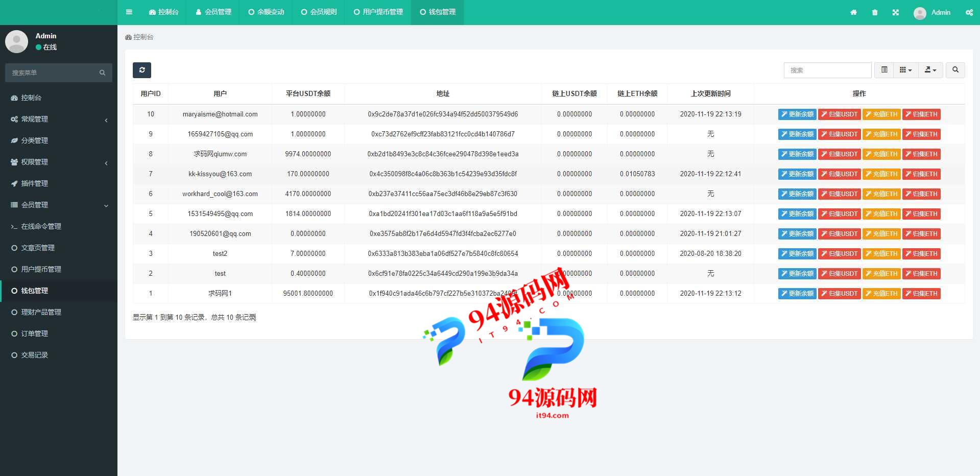Toggle the sidebar hamburger menu icon

click(x=129, y=12)
